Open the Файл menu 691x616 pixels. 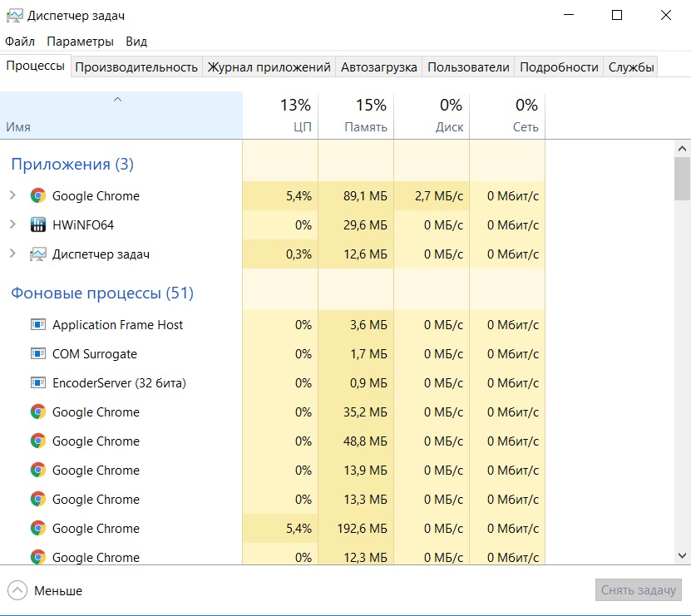20,42
